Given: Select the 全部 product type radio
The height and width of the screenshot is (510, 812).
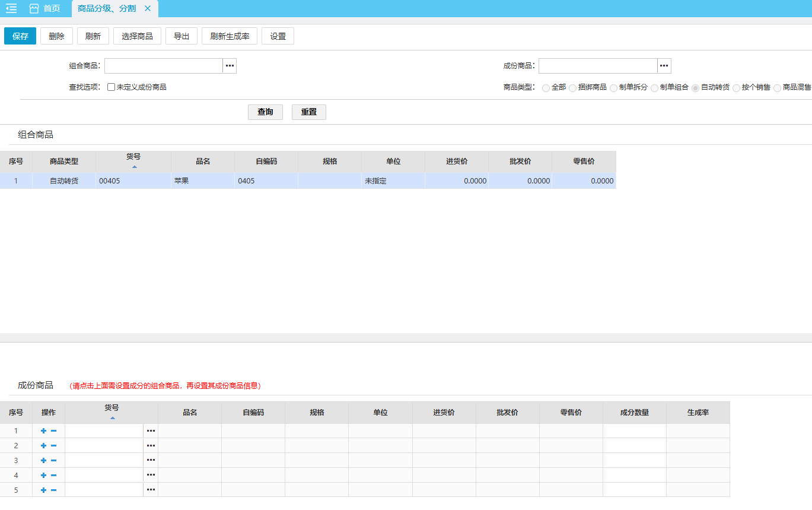Looking at the screenshot, I should click(x=546, y=88).
